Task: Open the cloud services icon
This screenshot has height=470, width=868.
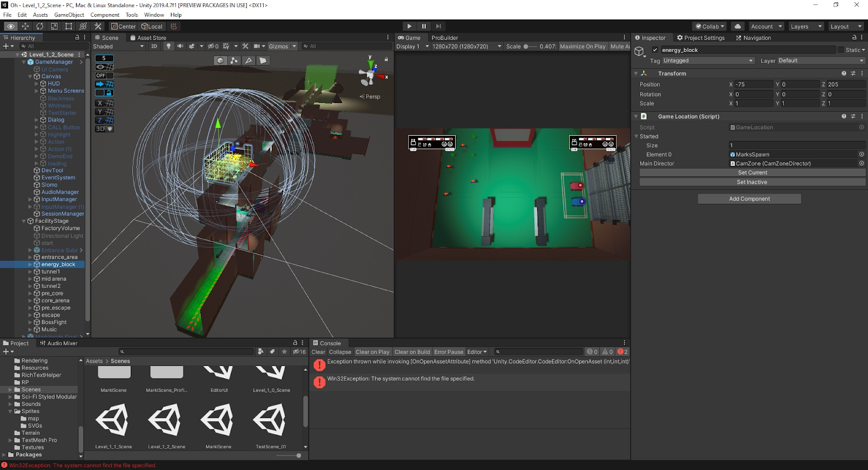Action: pos(738,26)
